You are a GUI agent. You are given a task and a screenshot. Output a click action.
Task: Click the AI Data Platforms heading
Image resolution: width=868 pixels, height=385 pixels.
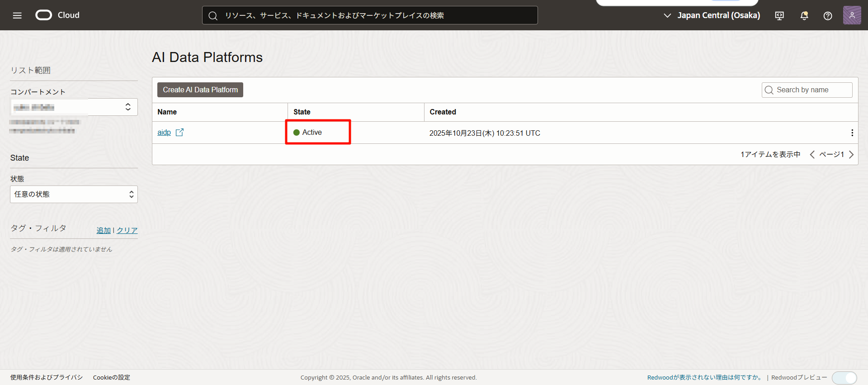pyautogui.click(x=208, y=57)
